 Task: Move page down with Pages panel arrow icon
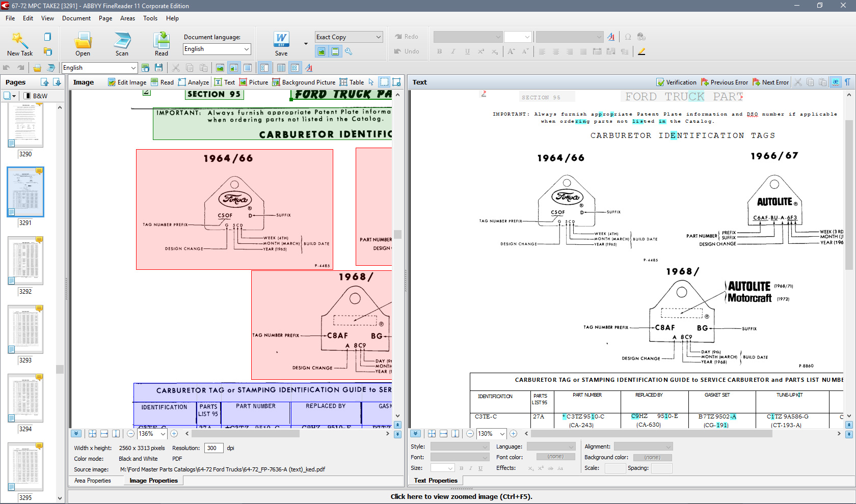click(x=57, y=82)
